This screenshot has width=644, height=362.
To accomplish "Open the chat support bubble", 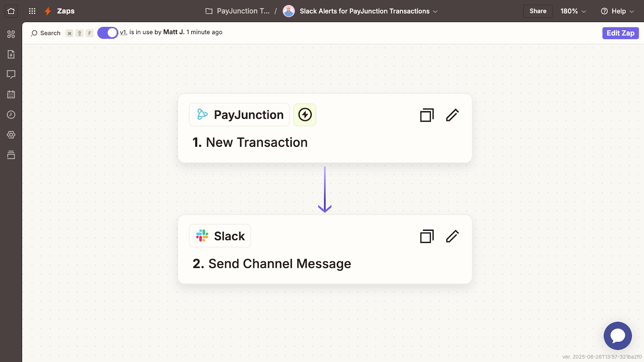I will pyautogui.click(x=617, y=336).
